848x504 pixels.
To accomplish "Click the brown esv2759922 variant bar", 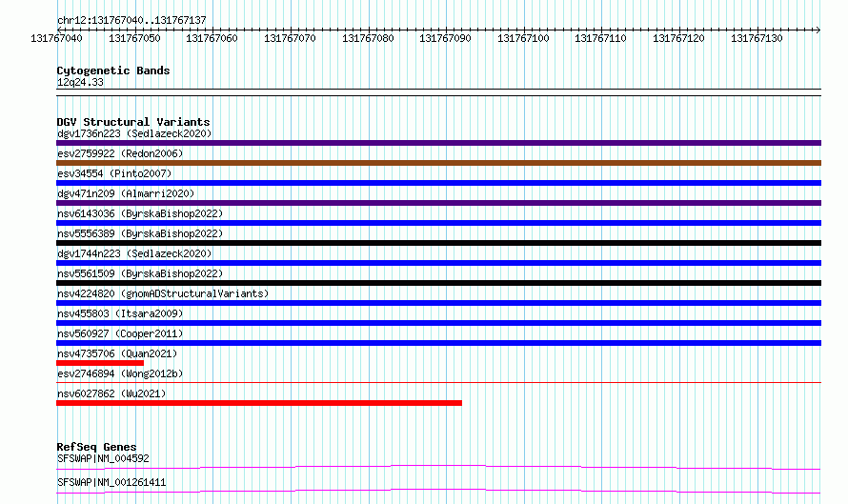I will (x=438, y=163).
